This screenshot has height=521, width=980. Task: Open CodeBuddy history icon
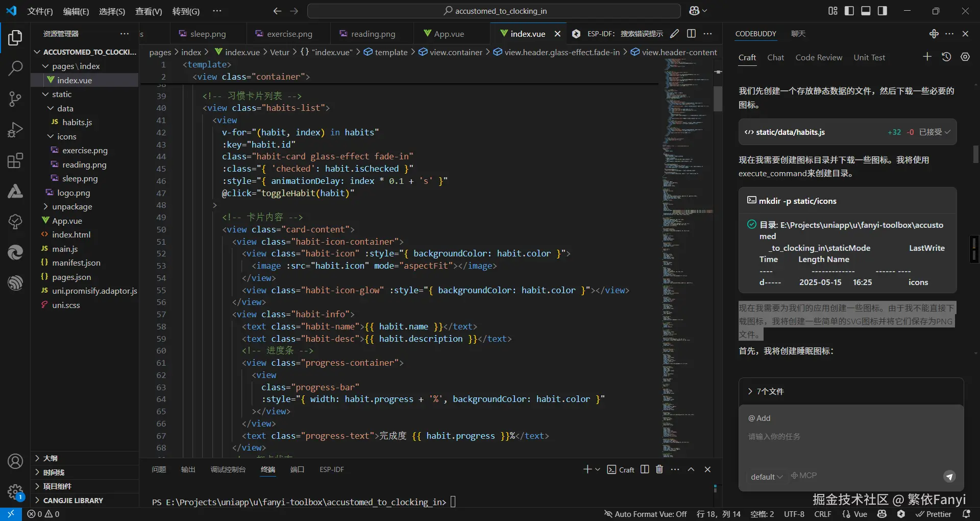coord(946,57)
